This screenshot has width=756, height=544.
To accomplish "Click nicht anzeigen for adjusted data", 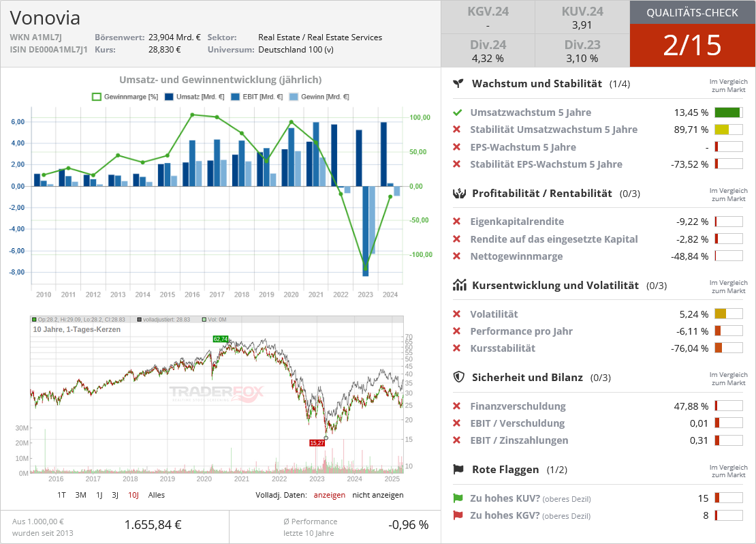I will click(x=378, y=495).
